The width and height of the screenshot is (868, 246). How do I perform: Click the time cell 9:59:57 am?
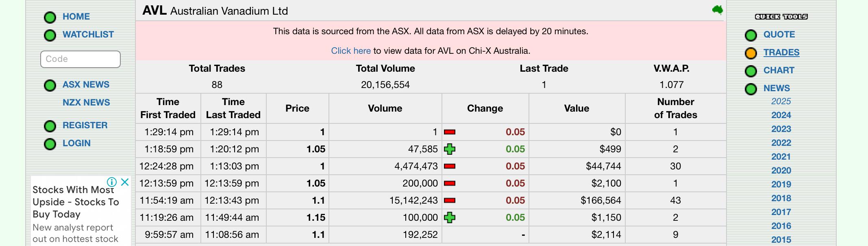tap(169, 235)
